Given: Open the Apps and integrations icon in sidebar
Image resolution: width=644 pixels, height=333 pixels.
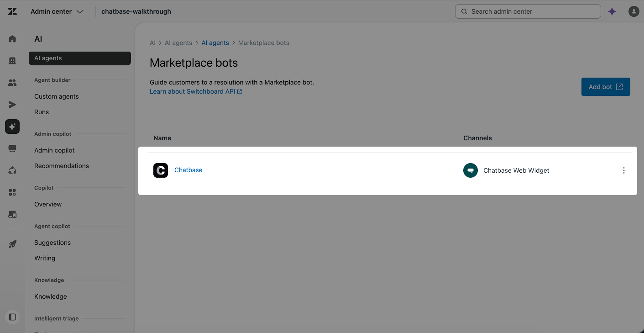Looking at the screenshot, I should (12, 192).
